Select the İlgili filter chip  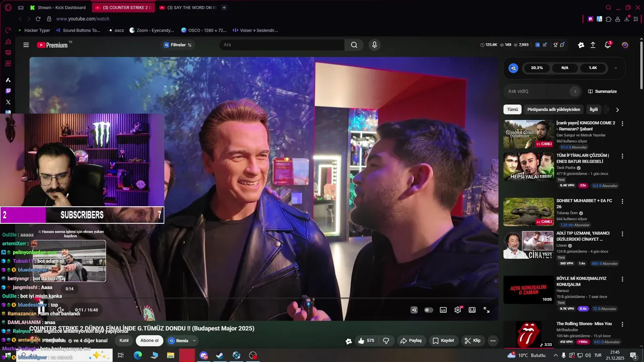click(594, 110)
